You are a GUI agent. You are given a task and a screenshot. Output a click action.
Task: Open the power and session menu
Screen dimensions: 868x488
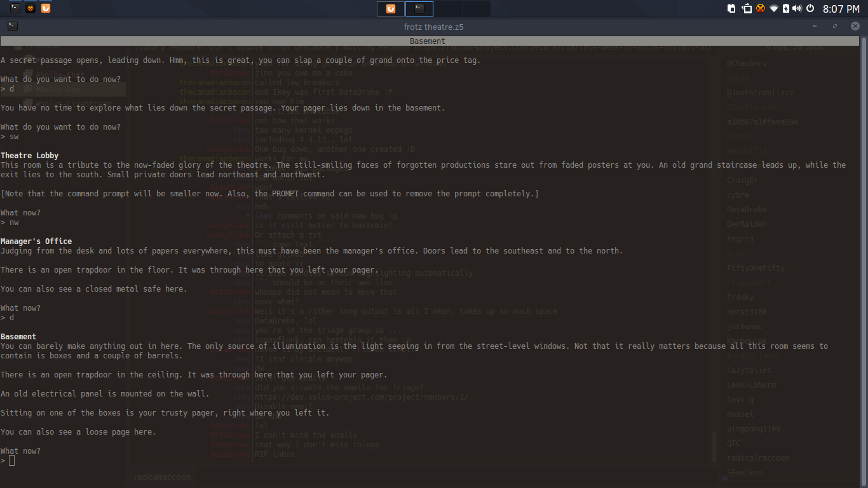coord(810,8)
